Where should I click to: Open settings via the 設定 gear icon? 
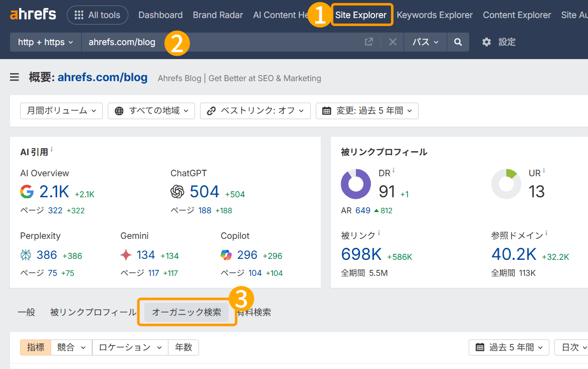[486, 42]
